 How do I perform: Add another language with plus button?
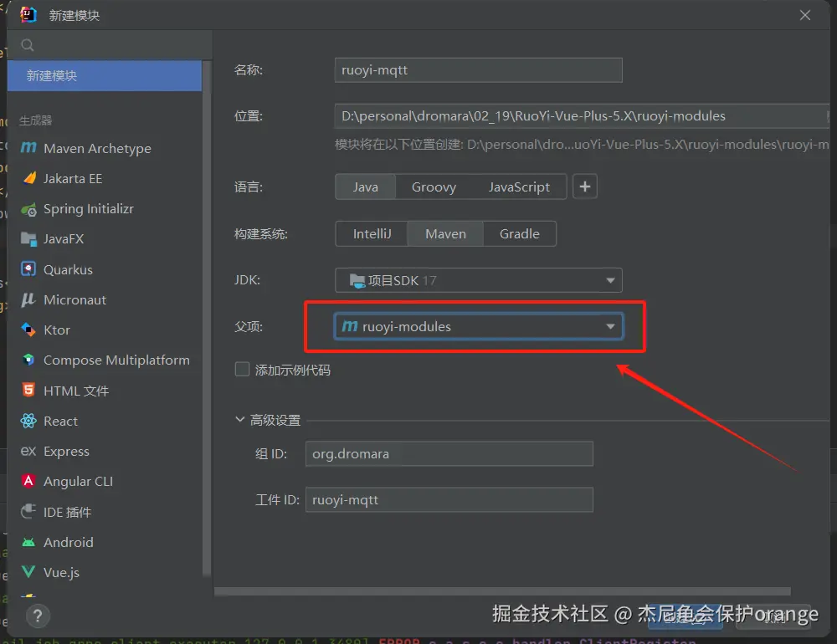tap(585, 187)
